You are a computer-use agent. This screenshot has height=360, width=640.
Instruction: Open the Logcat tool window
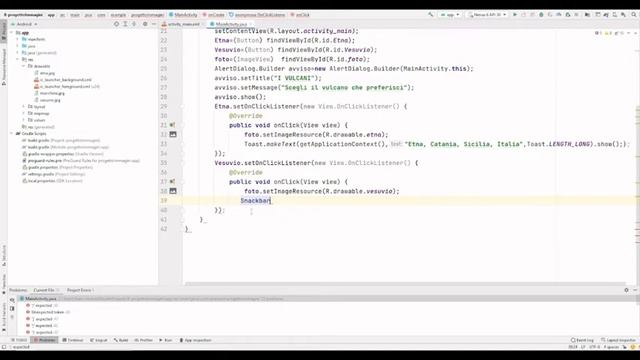click(98, 340)
